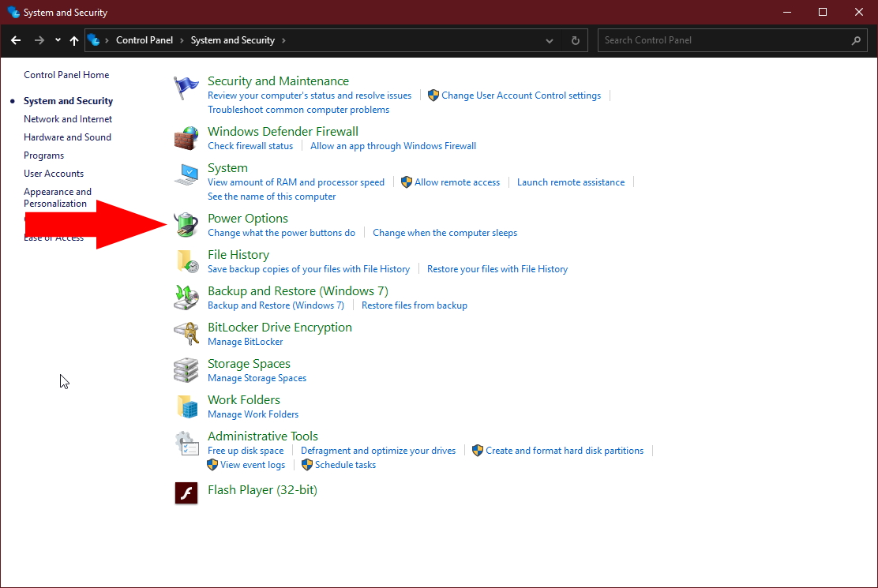Click the Backup and Restore (Windows 7) sublink
This screenshot has width=878, height=588.
(276, 305)
